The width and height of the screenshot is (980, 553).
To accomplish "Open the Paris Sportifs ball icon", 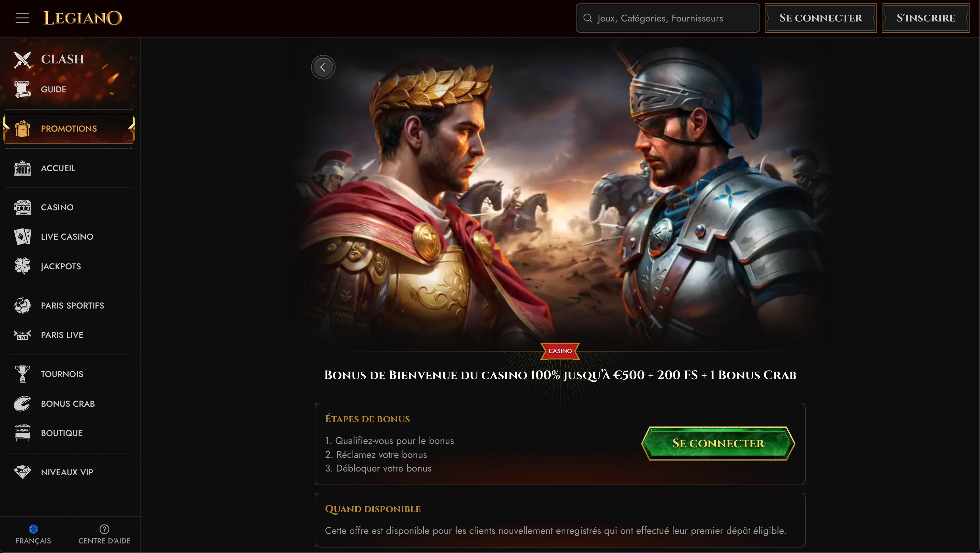I will (x=23, y=305).
